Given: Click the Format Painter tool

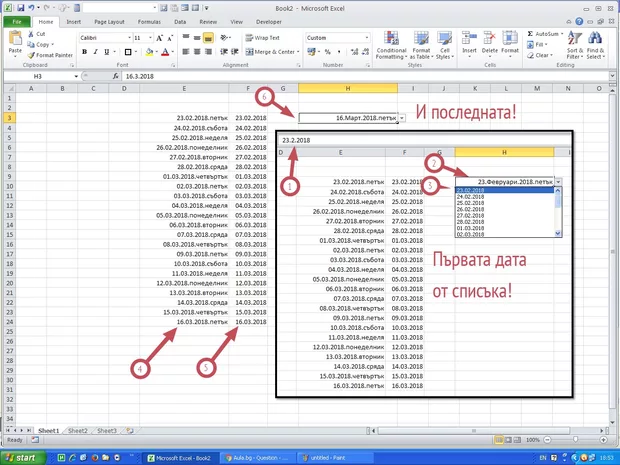Looking at the screenshot, I should point(55,56).
